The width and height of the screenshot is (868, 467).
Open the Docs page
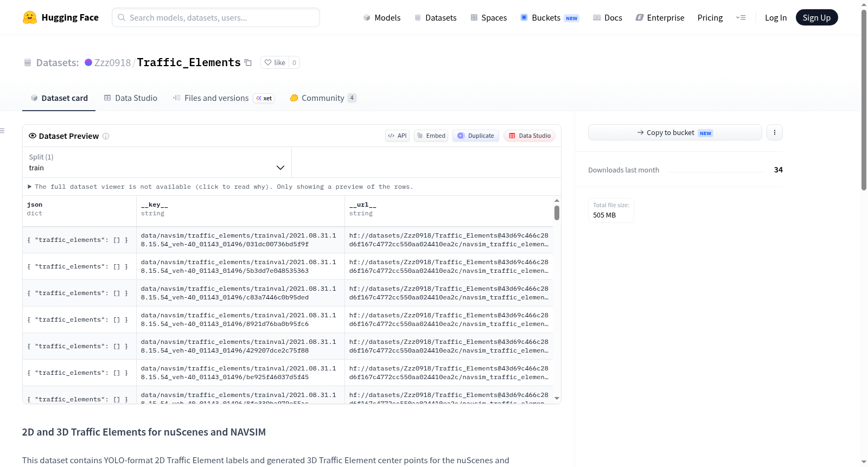[608, 18]
